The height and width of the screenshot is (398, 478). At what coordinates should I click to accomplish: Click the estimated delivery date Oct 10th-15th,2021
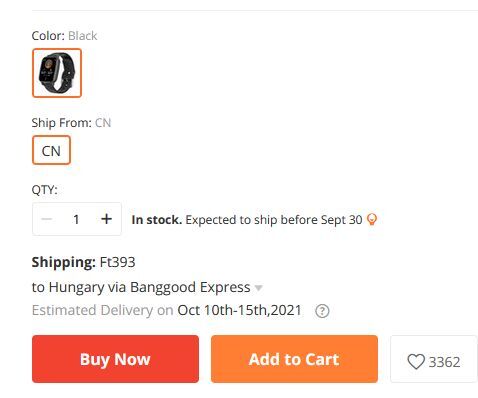239,310
